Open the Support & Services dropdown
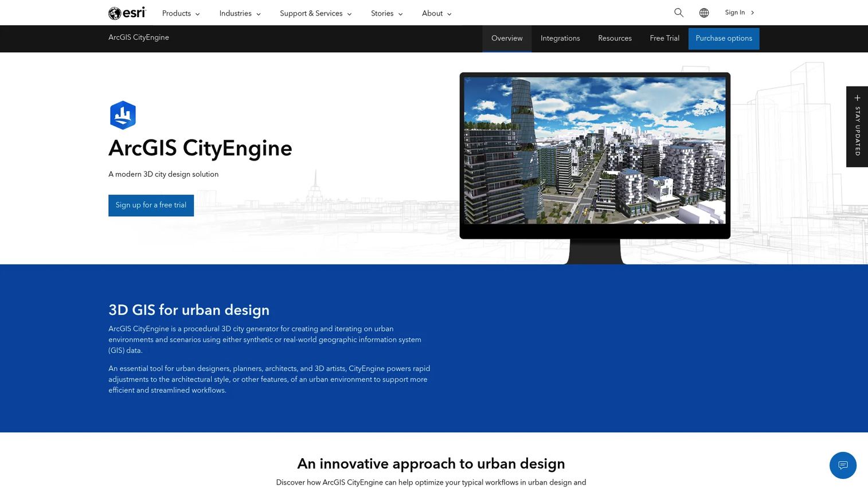868x488 pixels. coord(316,13)
